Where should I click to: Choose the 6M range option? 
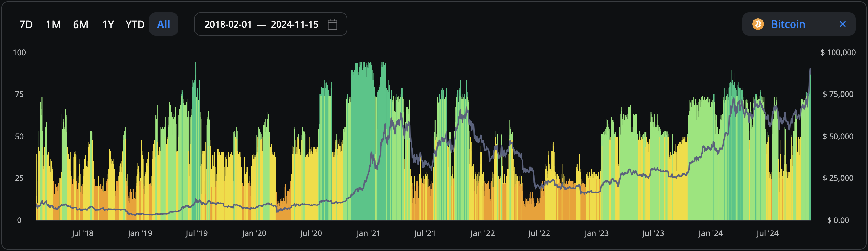81,25
